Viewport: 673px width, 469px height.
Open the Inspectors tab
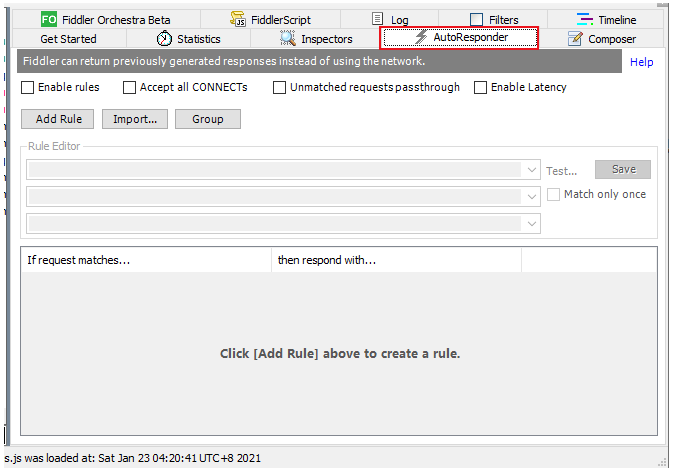pyautogui.click(x=315, y=39)
